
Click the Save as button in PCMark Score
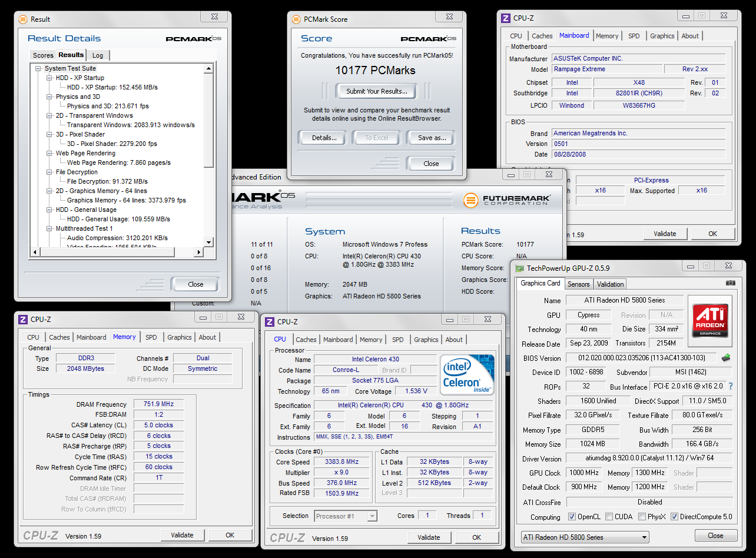click(x=432, y=138)
